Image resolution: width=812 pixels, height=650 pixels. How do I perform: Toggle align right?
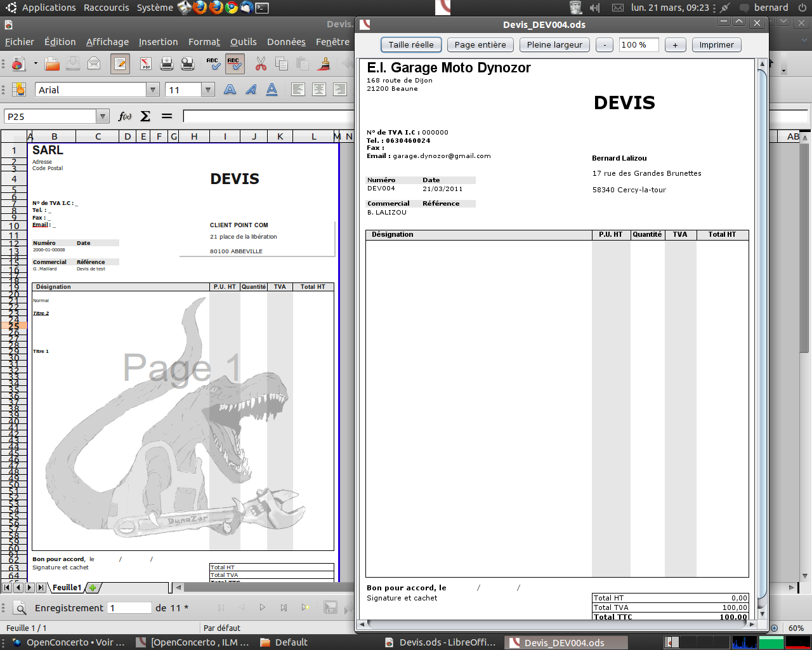pyautogui.click(x=340, y=90)
